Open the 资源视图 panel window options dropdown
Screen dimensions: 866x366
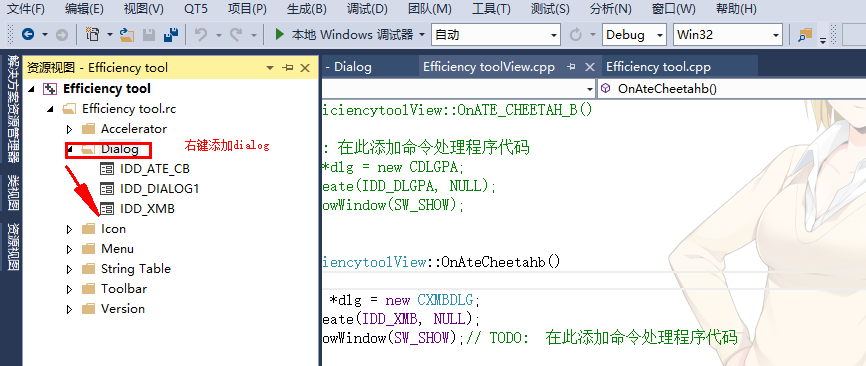click(x=270, y=68)
